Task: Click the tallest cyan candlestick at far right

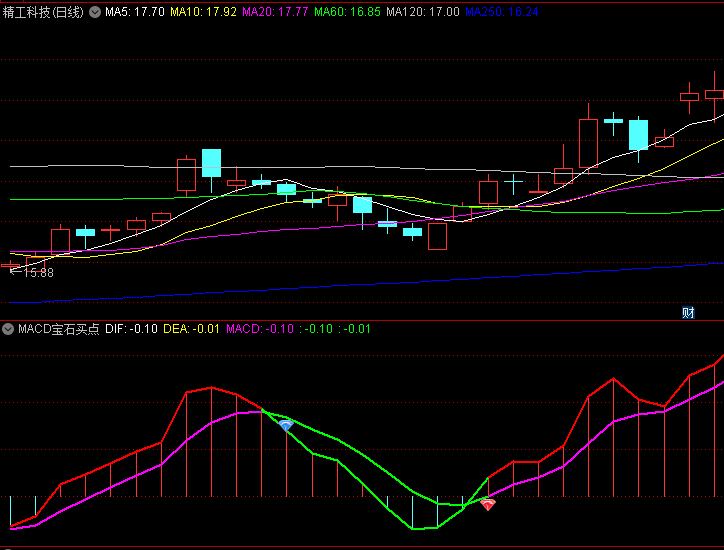Action: click(x=638, y=135)
